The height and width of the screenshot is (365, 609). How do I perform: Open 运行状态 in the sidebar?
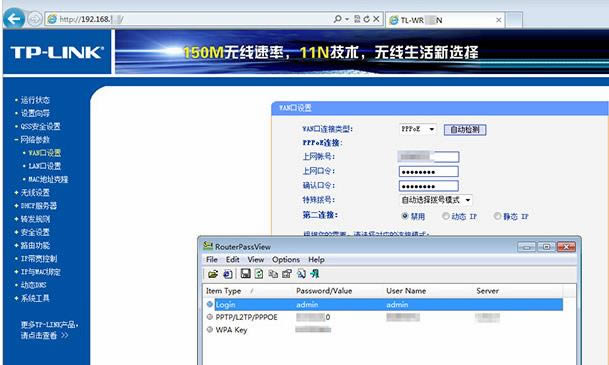click(35, 100)
